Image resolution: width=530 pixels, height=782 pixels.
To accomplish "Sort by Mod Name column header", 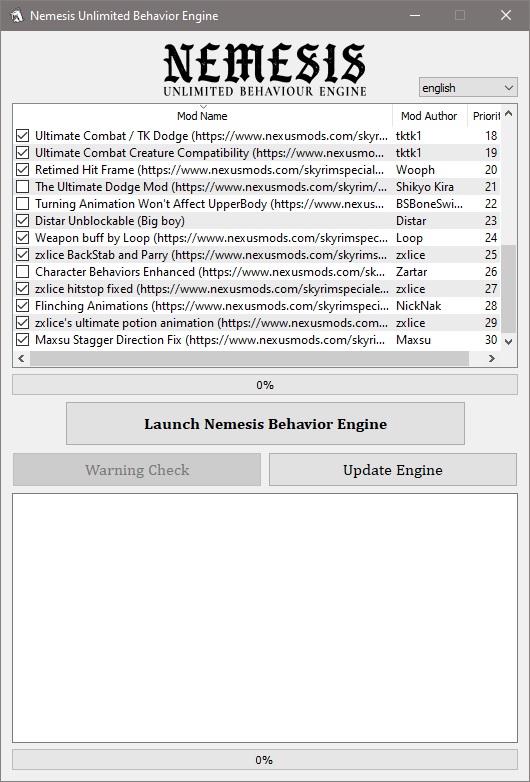I will pos(202,116).
